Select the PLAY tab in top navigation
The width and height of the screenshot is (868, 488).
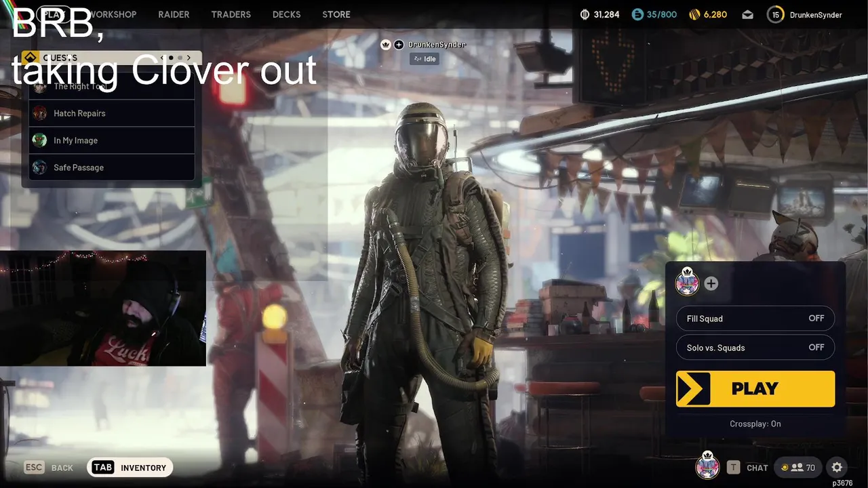pos(53,14)
